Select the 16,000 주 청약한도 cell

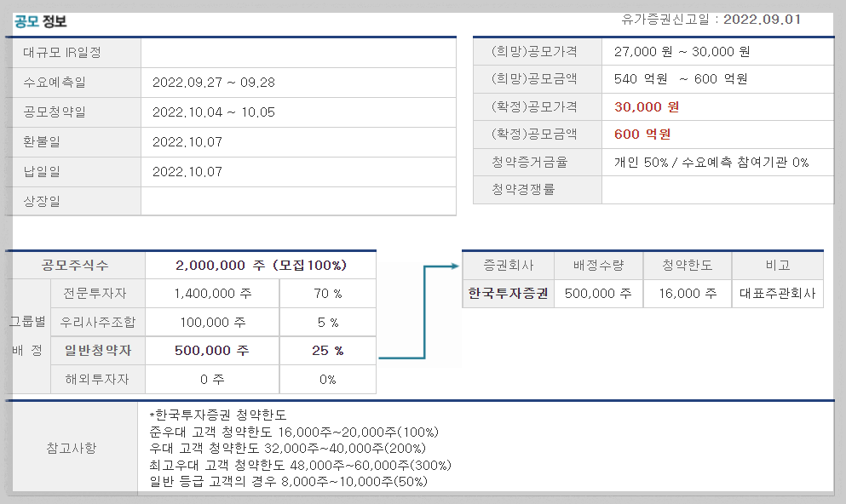tap(688, 293)
